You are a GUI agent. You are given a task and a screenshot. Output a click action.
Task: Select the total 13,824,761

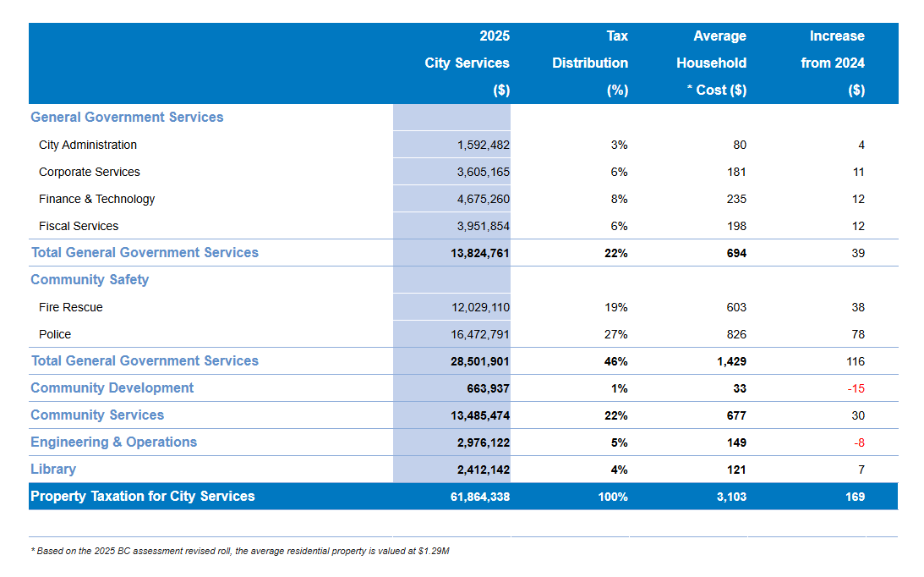tap(480, 254)
